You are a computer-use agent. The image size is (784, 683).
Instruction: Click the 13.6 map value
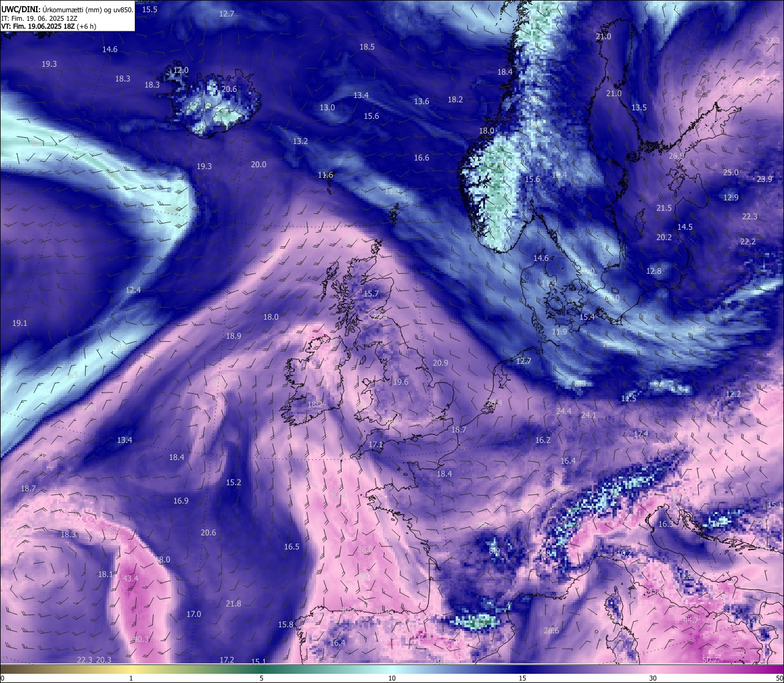tap(421, 101)
